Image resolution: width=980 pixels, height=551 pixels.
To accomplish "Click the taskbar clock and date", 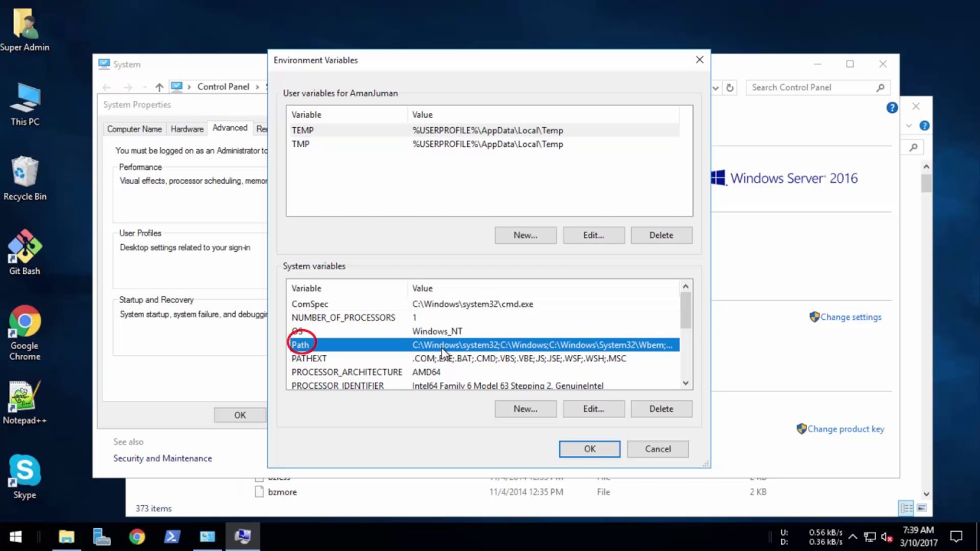I will (x=917, y=536).
